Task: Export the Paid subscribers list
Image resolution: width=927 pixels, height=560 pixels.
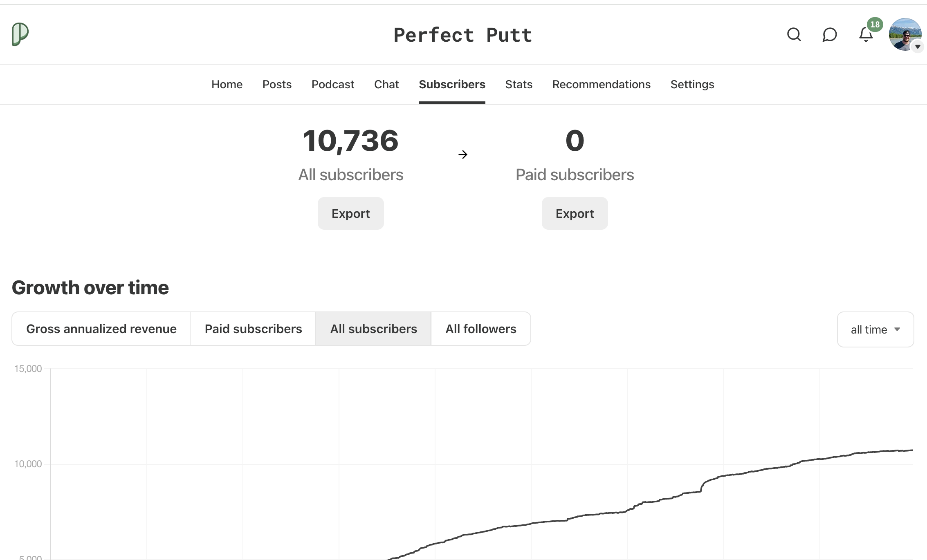Action: [x=575, y=213]
